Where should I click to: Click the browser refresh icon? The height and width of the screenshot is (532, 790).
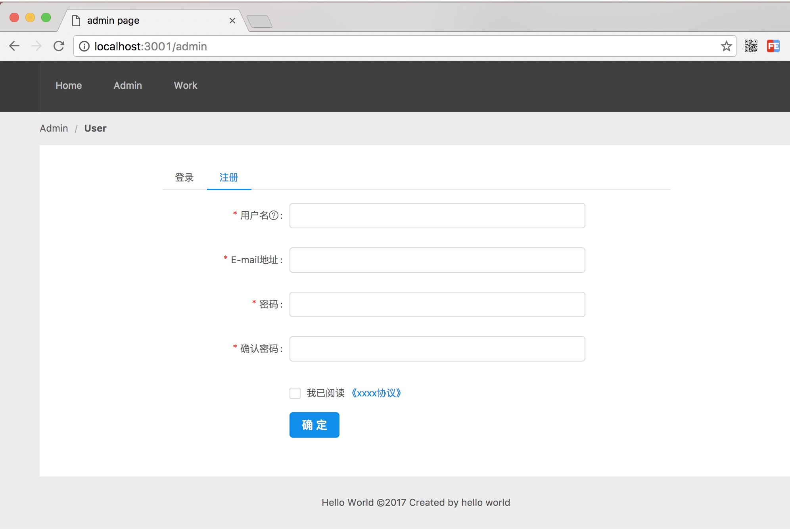59,46
